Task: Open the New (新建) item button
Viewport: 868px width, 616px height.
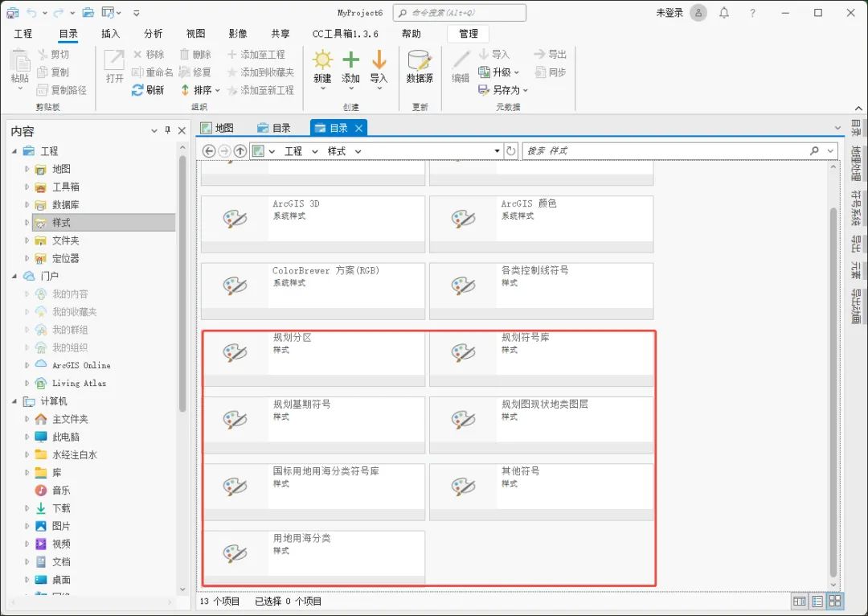Action: point(322,69)
